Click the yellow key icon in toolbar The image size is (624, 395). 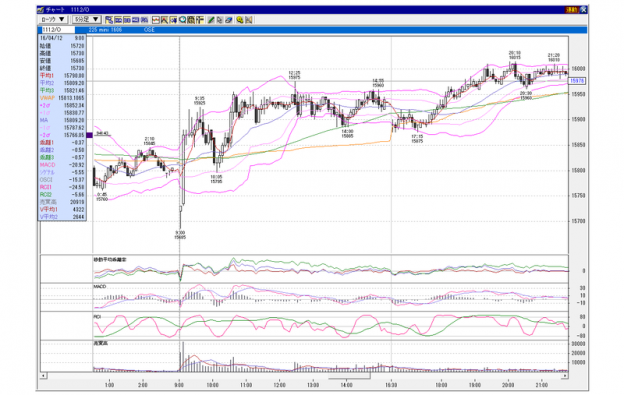(240, 19)
